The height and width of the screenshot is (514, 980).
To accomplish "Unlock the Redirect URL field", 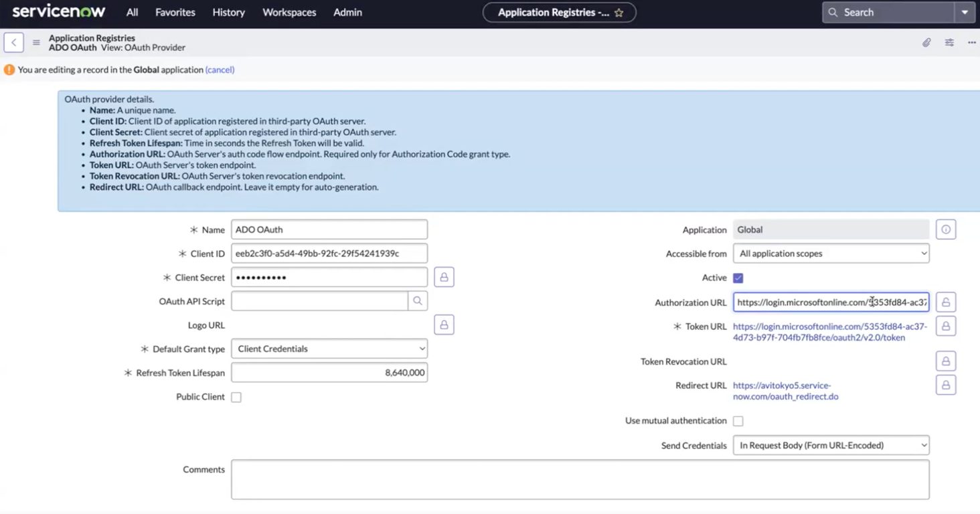I will 946,385.
